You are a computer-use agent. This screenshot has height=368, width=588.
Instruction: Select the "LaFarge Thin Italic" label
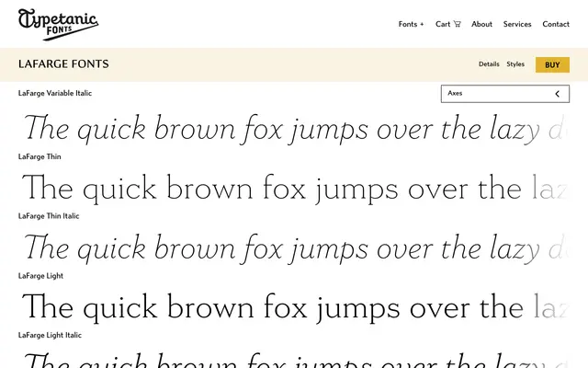49,216
